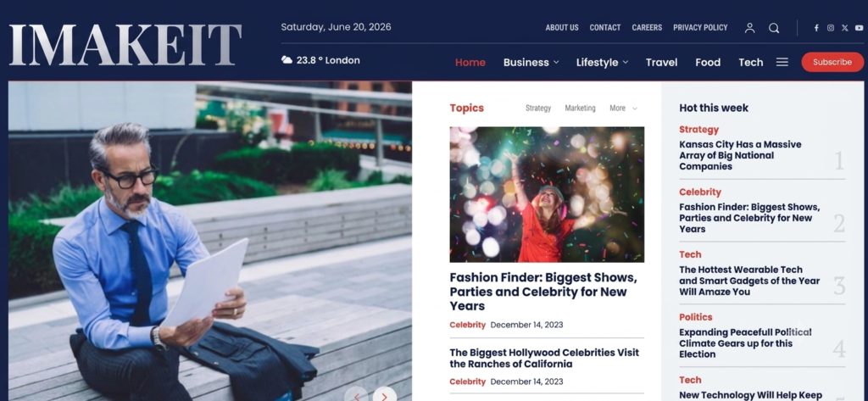Click the previous slide arrow
The image size is (868, 401).
357,395
